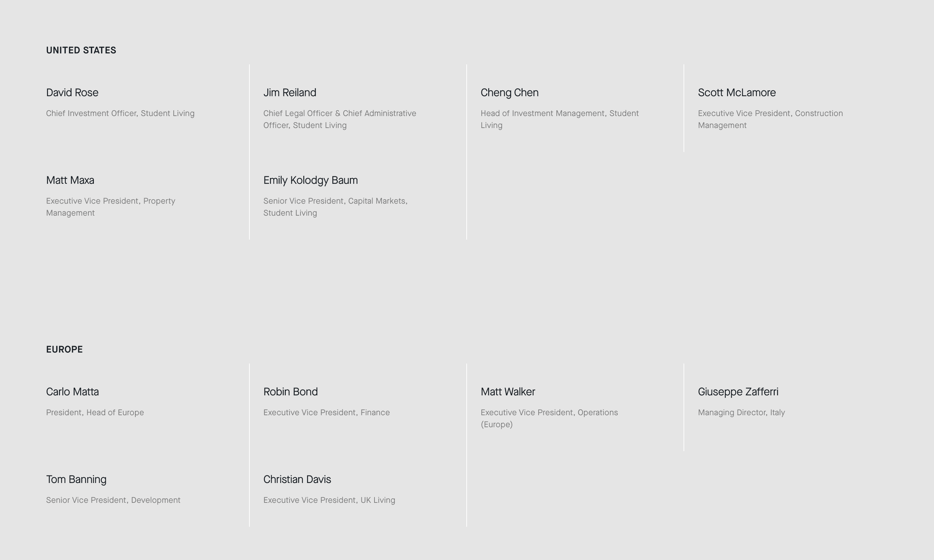Open Robin Bond's profile

[x=291, y=392]
